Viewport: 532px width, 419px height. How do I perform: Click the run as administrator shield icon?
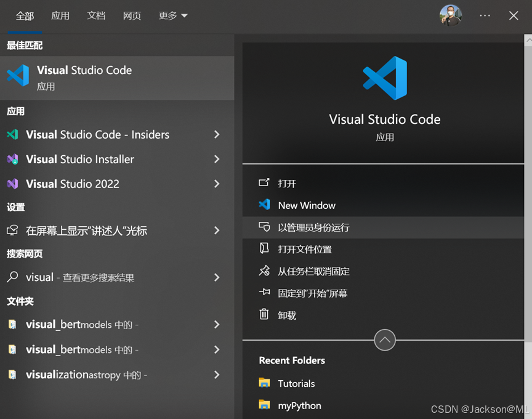[264, 227]
